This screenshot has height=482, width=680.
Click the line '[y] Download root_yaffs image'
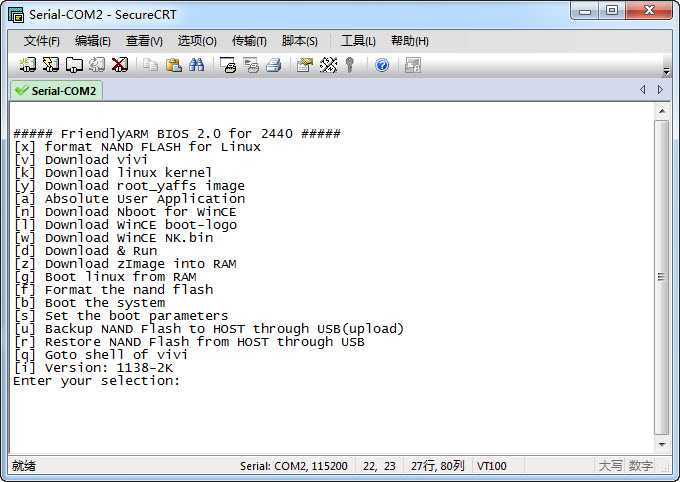129,186
